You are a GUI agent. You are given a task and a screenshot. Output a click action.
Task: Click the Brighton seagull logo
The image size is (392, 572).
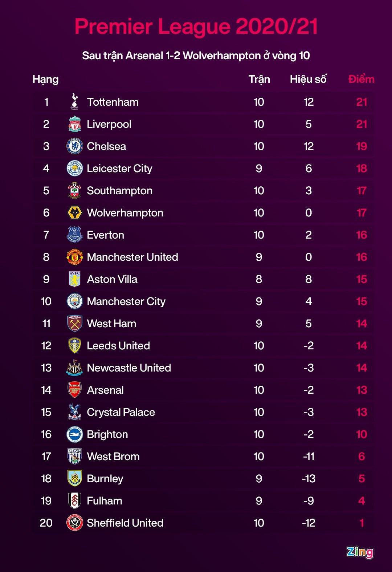(x=75, y=434)
